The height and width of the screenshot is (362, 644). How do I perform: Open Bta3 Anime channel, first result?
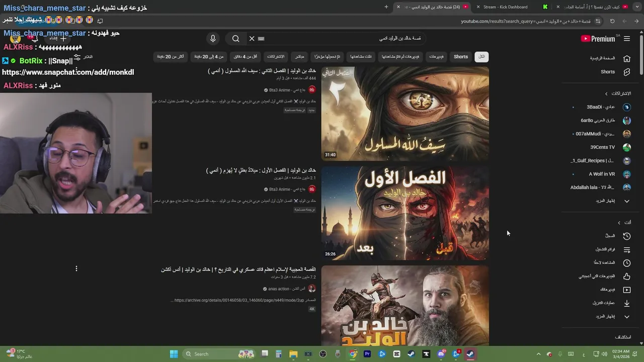click(x=287, y=90)
